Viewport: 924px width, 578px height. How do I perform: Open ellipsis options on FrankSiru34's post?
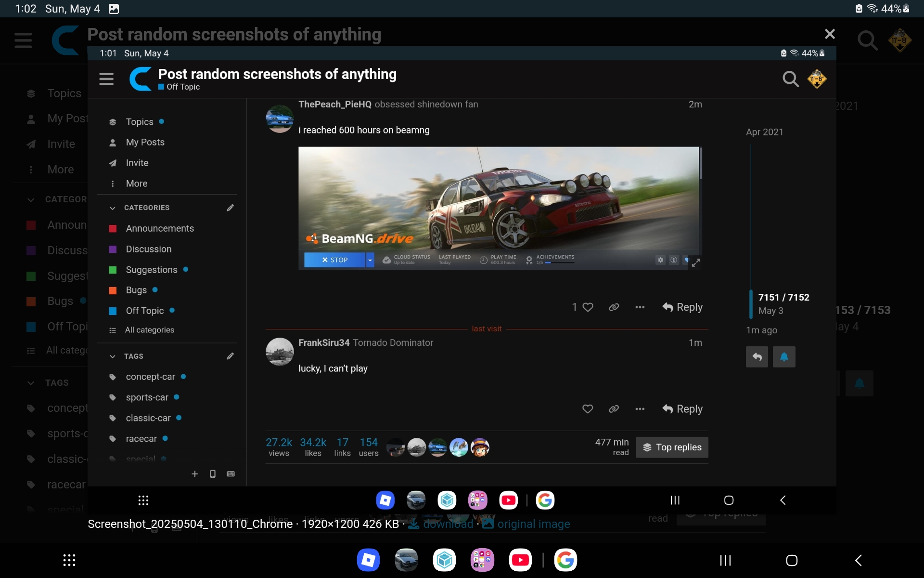(640, 409)
